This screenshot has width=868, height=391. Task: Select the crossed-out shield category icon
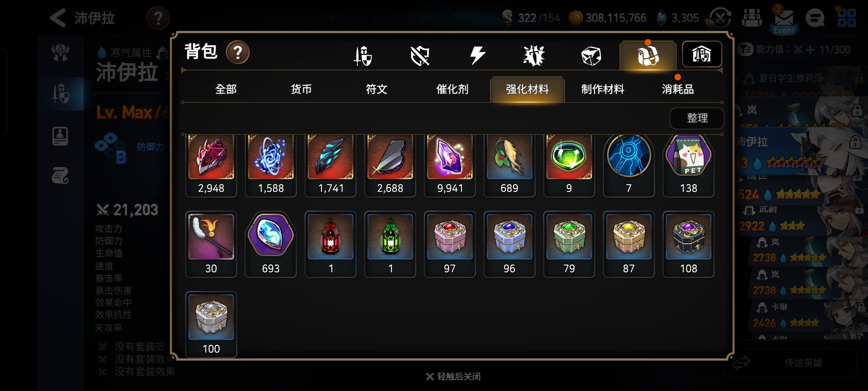420,56
